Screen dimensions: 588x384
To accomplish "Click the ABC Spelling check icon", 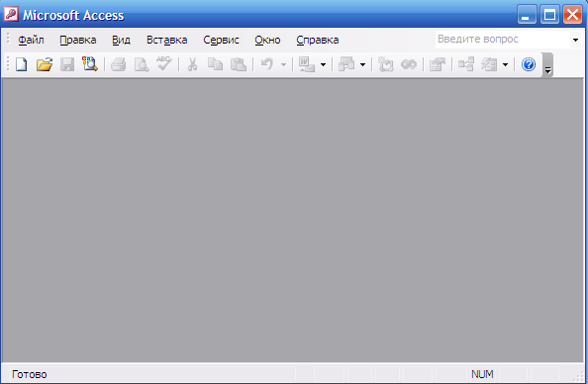I will click(x=164, y=63).
